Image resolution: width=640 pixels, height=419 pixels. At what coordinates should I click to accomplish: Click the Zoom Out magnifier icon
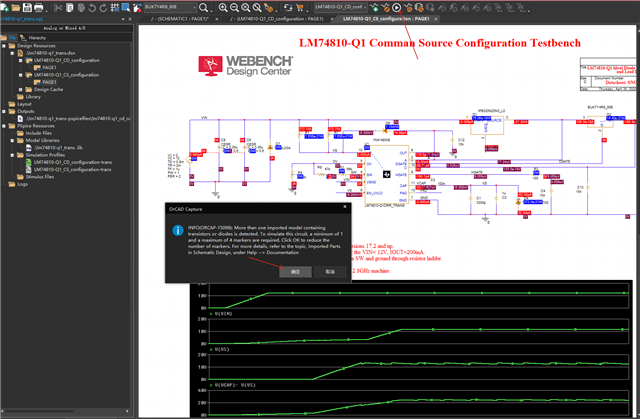[x=234, y=7]
